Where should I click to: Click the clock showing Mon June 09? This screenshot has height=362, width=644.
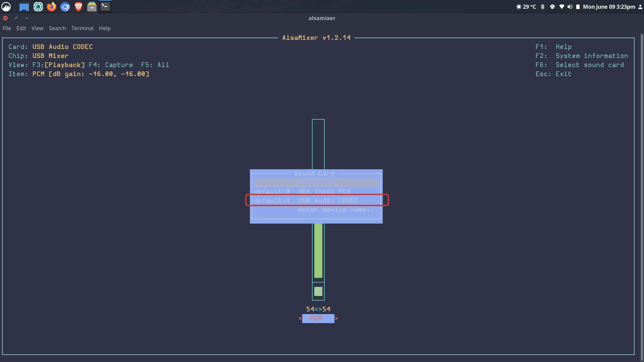609,7
